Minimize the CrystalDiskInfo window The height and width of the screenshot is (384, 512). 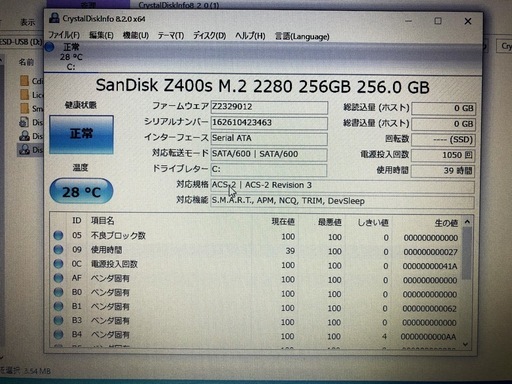pyautogui.click(x=409, y=21)
